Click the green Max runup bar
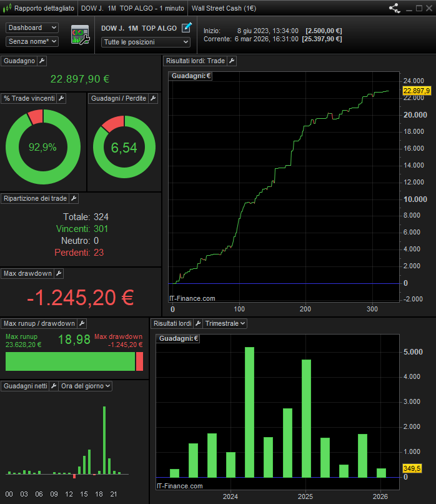Image resolution: width=436 pixels, height=504 pixels. click(70, 361)
